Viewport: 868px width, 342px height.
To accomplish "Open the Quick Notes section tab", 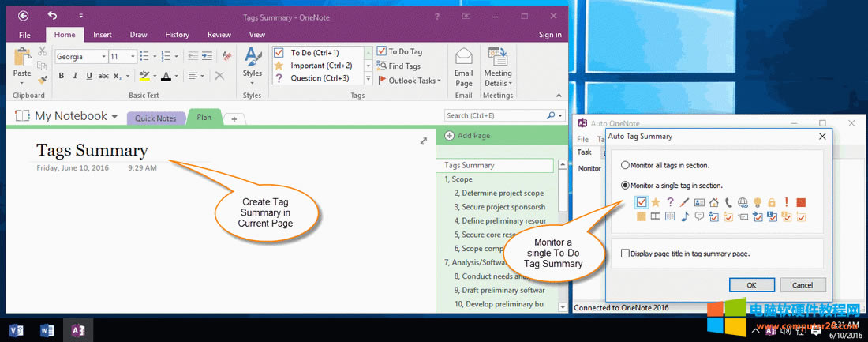I will tap(155, 118).
